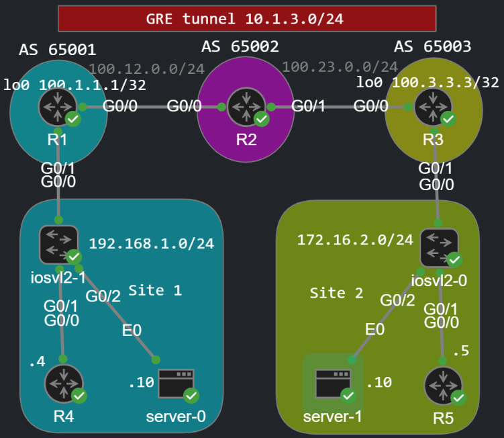504x438 pixels.
Task: Click the R4 node name label
Action: 64,417
